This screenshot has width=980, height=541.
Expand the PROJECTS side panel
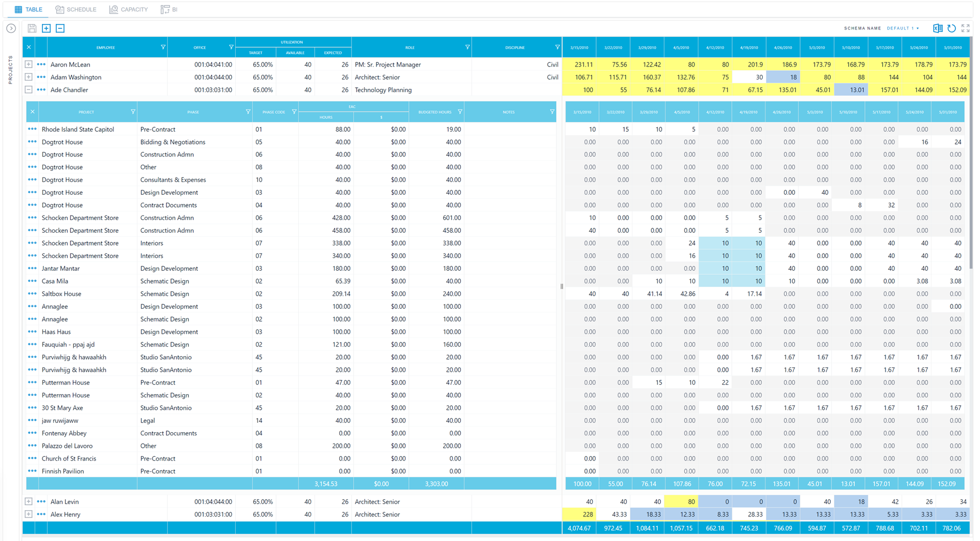10,28
